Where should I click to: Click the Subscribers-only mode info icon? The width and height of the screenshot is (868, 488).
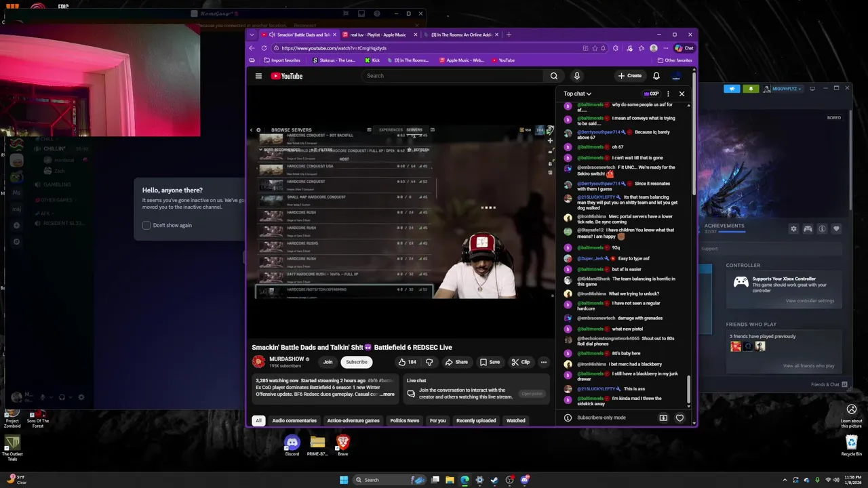tap(568, 418)
